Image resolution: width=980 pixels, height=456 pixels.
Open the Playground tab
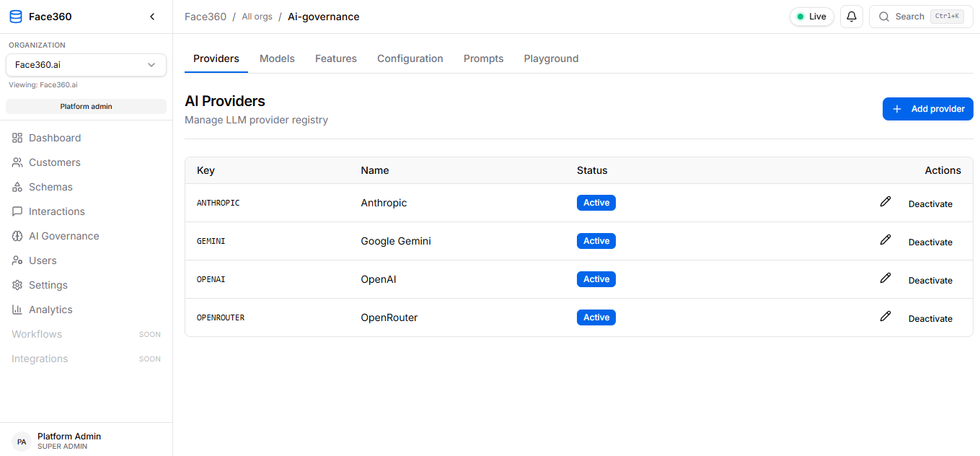[x=552, y=58]
